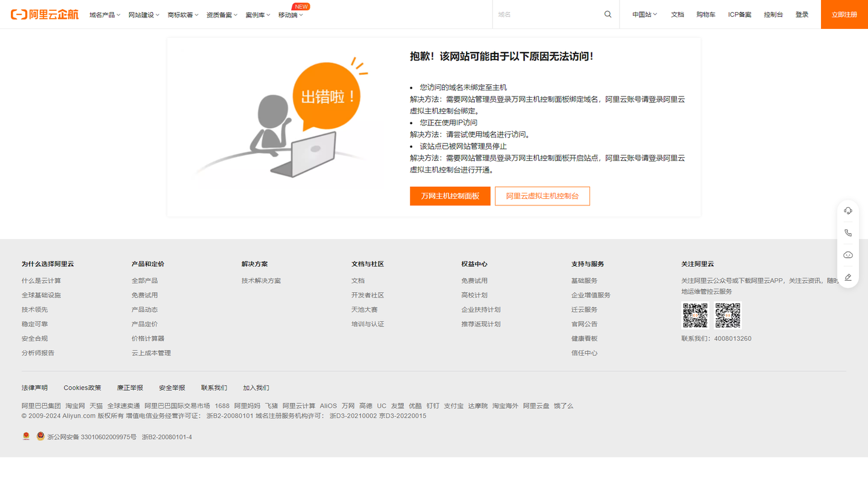Open the 中国站 region selector
The height and width of the screenshot is (488, 868).
click(645, 14)
